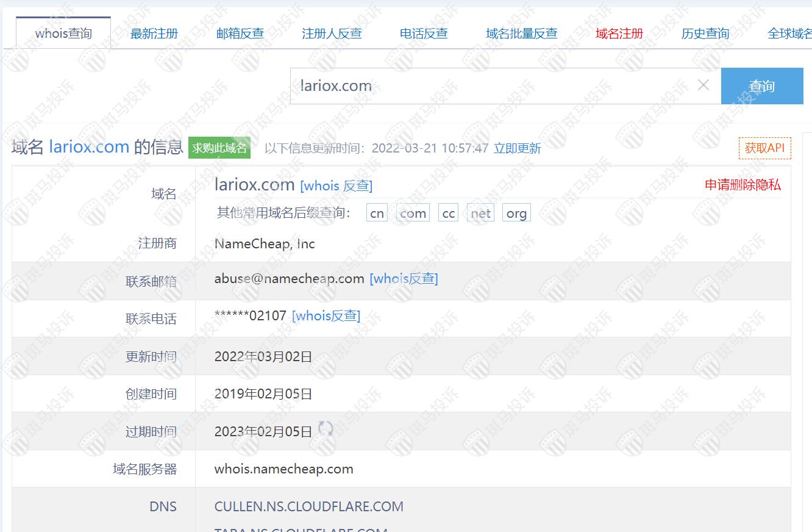
Task: Click the clear X icon in search box
Action: click(x=703, y=85)
